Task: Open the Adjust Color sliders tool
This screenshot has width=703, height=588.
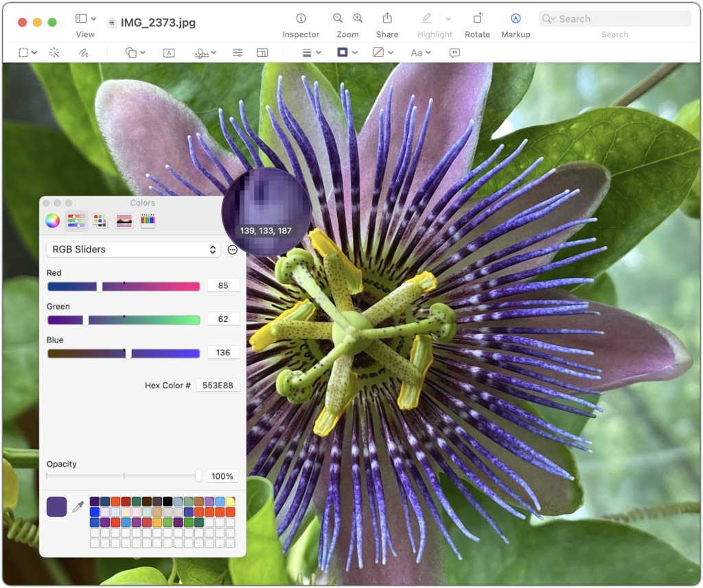Action: (238, 53)
